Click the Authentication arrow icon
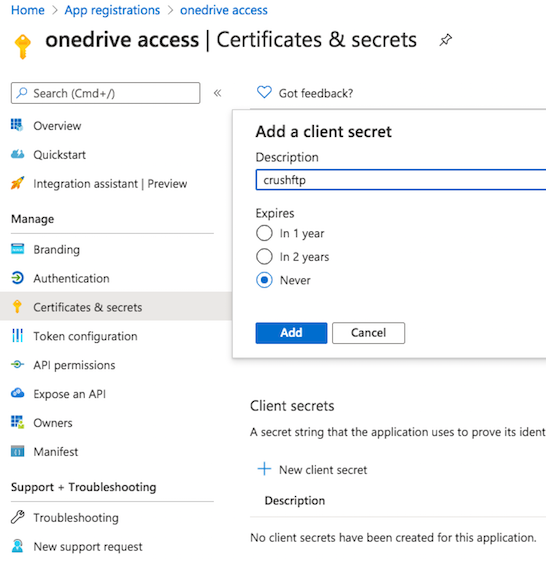Screen dimensions: 546x567 pos(17,278)
